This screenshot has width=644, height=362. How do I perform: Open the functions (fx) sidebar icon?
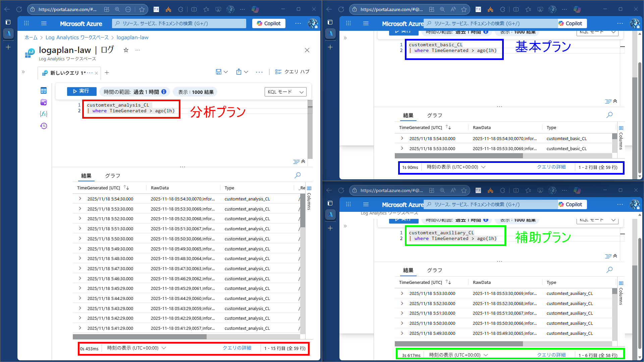pos(44,114)
